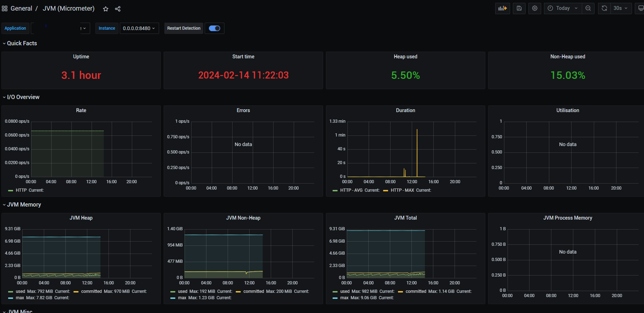This screenshot has height=313, width=644.
Task: Add a new panel to the dashboard
Action: 502,8
